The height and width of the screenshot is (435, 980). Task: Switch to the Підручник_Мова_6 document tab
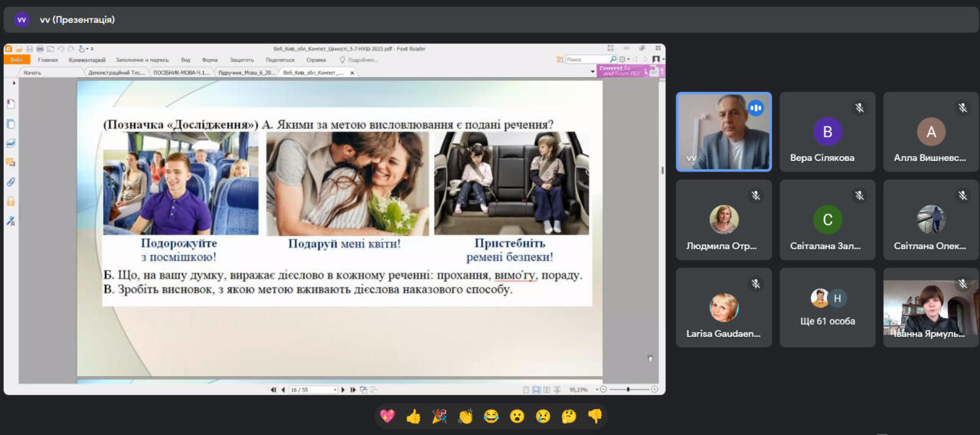247,73
